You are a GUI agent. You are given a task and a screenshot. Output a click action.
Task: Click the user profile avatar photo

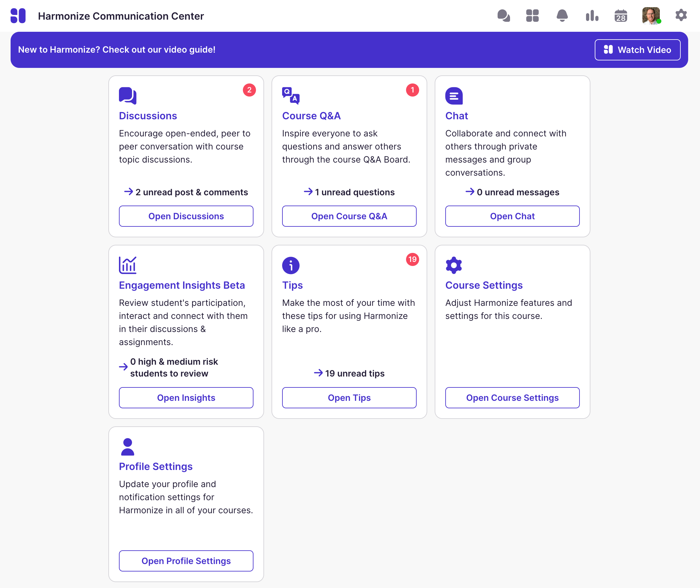pyautogui.click(x=651, y=16)
